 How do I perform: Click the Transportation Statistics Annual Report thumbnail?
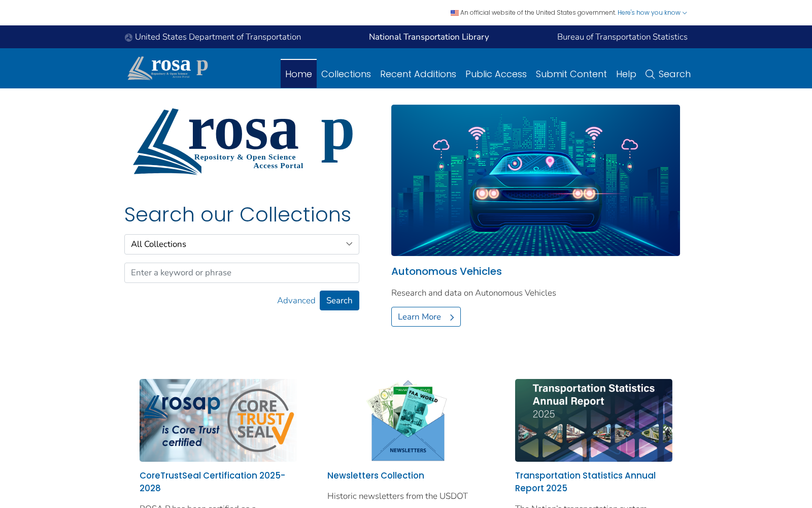tap(594, 420)
